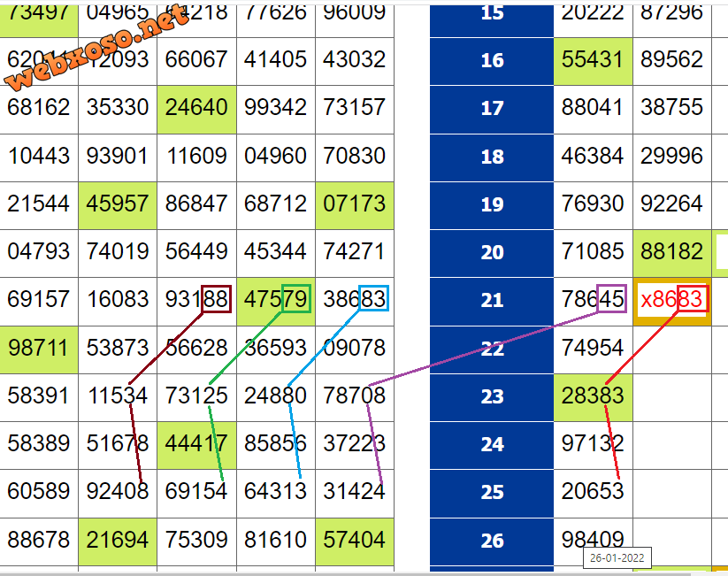Select the green cell 21694
This screenshot has width=728, height=576.
tap(118, 540)
